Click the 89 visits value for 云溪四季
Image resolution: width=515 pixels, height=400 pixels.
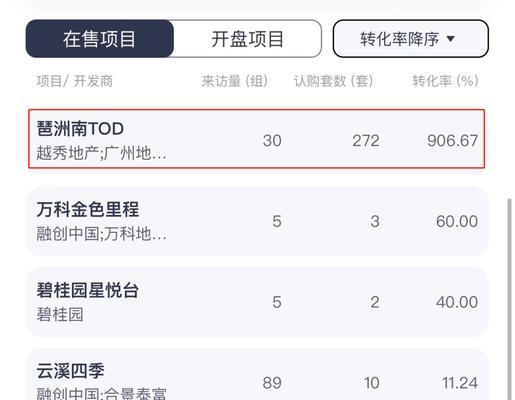[272, 383]
